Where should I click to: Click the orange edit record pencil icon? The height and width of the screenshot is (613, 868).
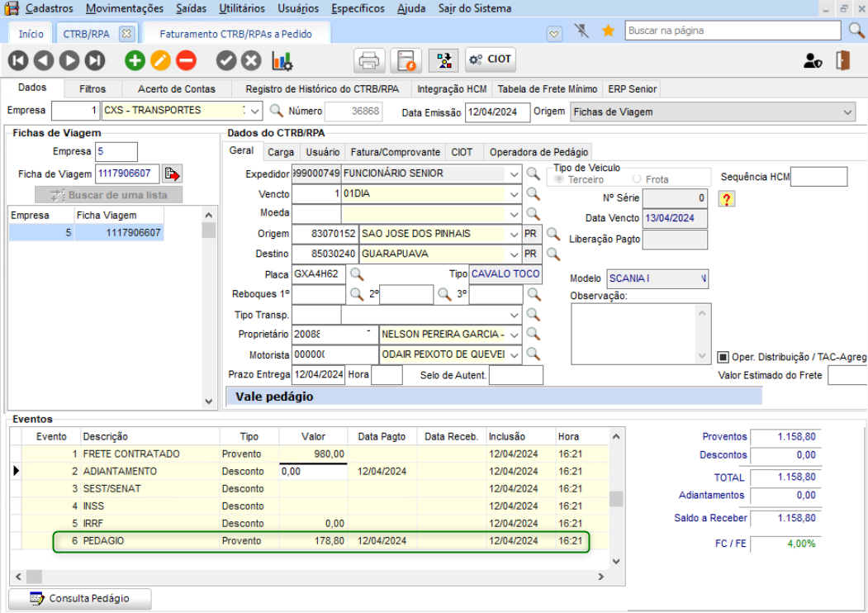(160, 60)
